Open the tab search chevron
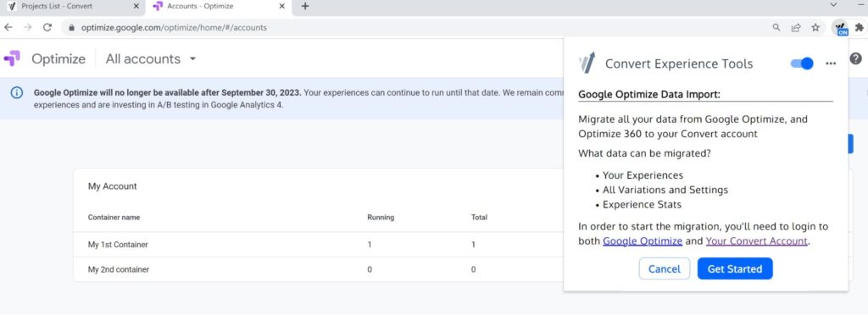This screenshot has height=315, width=868. pos(834,5)
